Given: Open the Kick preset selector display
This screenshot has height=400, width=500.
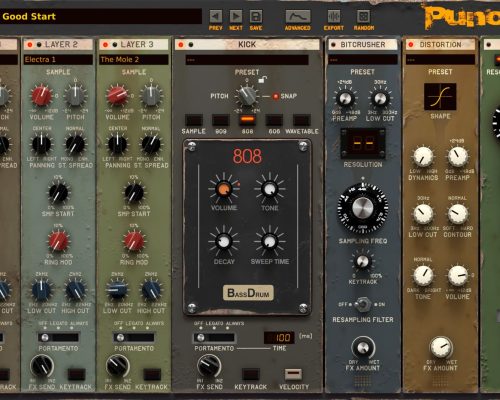Looking at the screenshot, I should point(247,60).
